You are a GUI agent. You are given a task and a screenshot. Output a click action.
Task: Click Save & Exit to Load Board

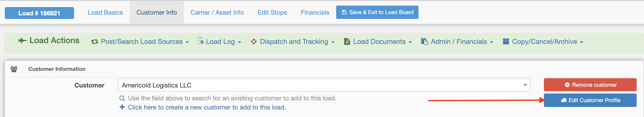pyautogui.click(x=377, y=12)
